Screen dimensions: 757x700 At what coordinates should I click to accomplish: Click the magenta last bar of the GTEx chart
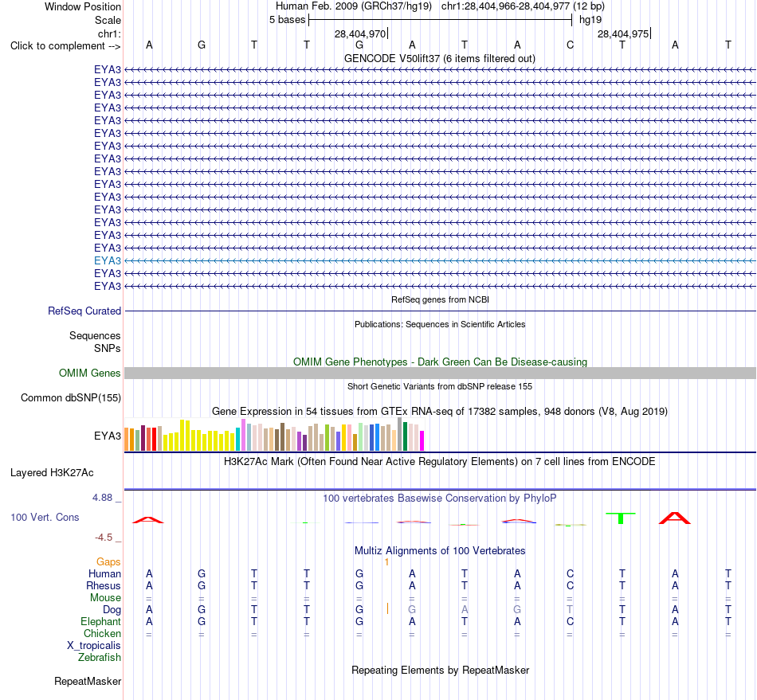(x=422, y=441)
